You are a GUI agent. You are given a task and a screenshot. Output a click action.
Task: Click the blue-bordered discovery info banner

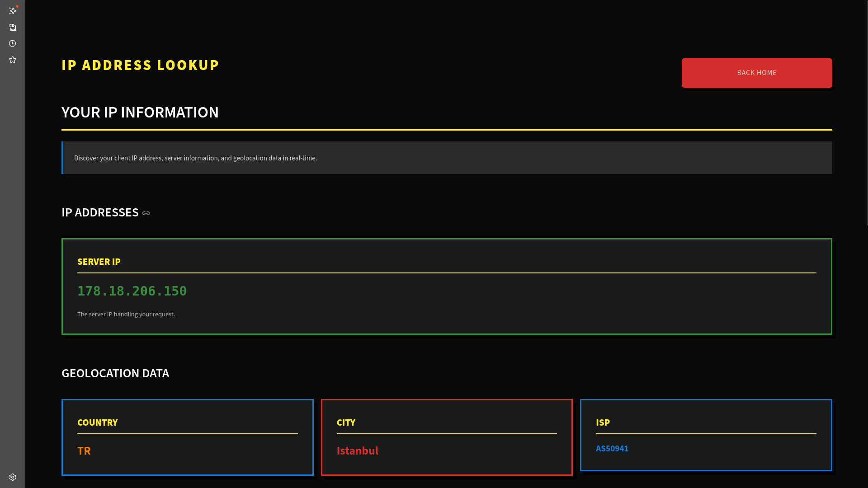click(447, 157)
